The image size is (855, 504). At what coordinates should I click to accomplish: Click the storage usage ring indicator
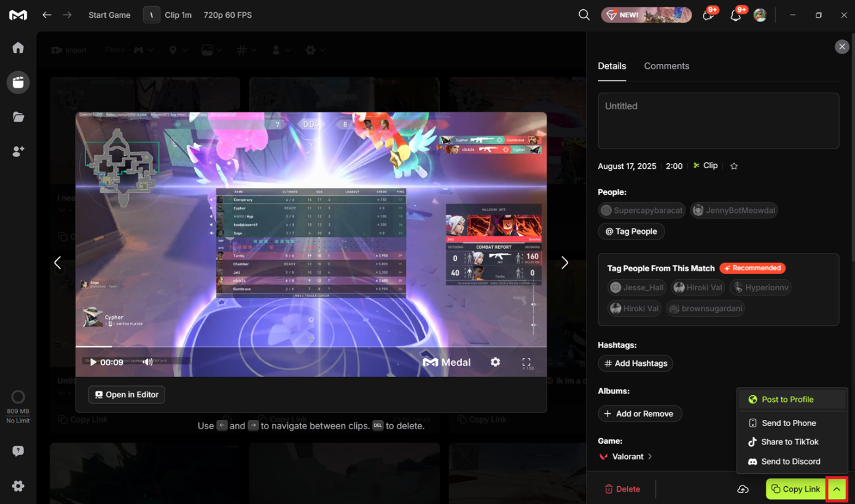coord(18,397)
